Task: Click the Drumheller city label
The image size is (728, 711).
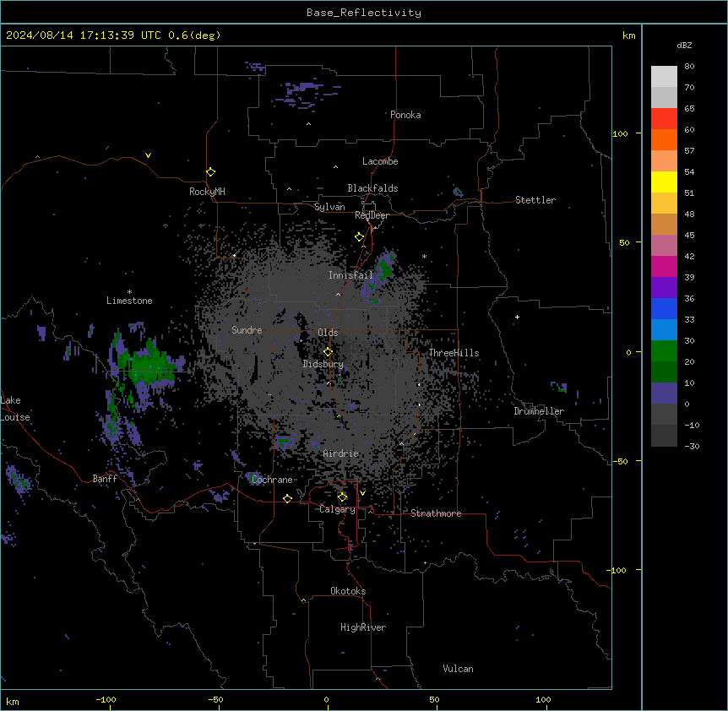Action: coord(539,411)
